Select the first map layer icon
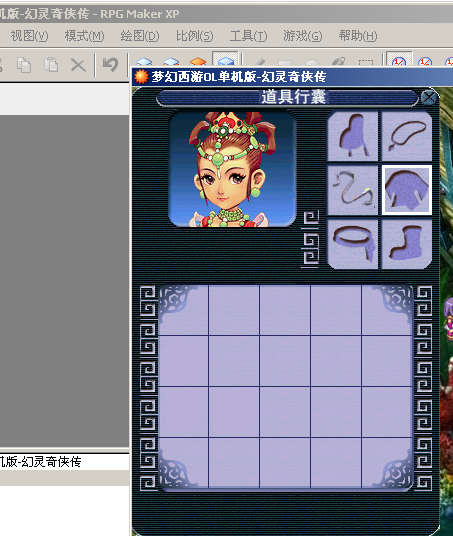 pyautogui.click(x=144, y=62)
